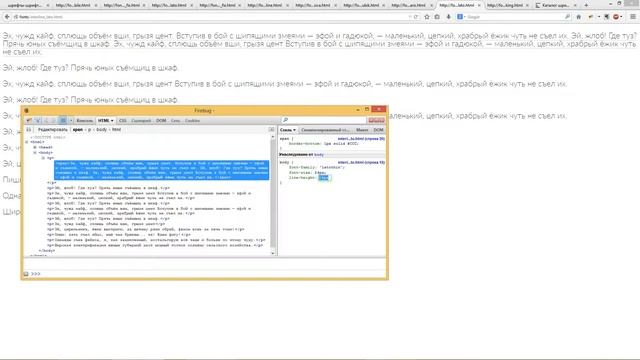This screenshot has height=360, width=640.
Task: Collapse the html node in the tree
Action: point(27,142)
